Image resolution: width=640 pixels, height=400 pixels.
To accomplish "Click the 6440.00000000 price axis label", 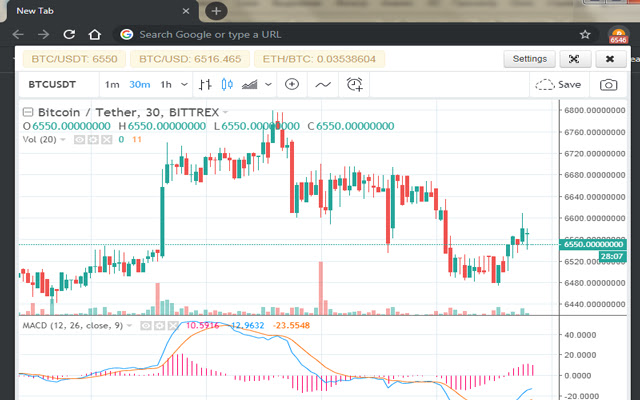I will [x=594, y=304].
